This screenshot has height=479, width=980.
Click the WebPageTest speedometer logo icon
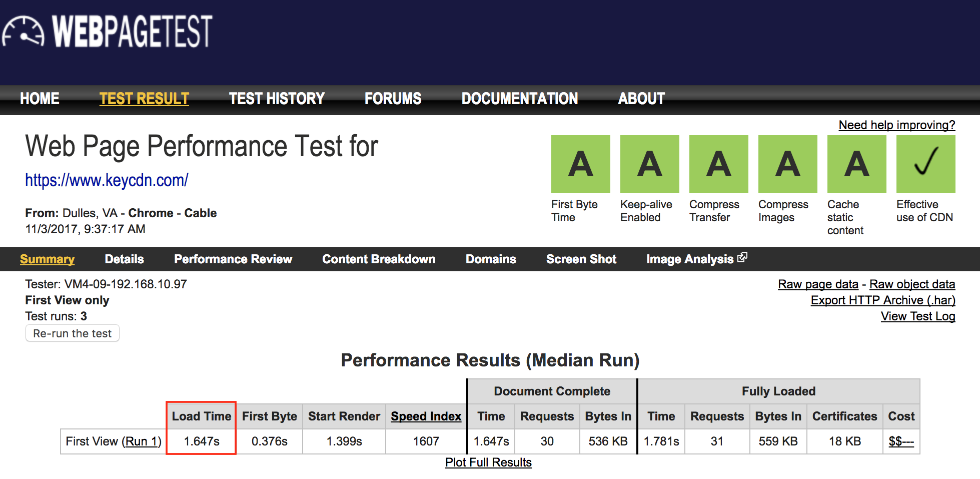coord(23,31)
